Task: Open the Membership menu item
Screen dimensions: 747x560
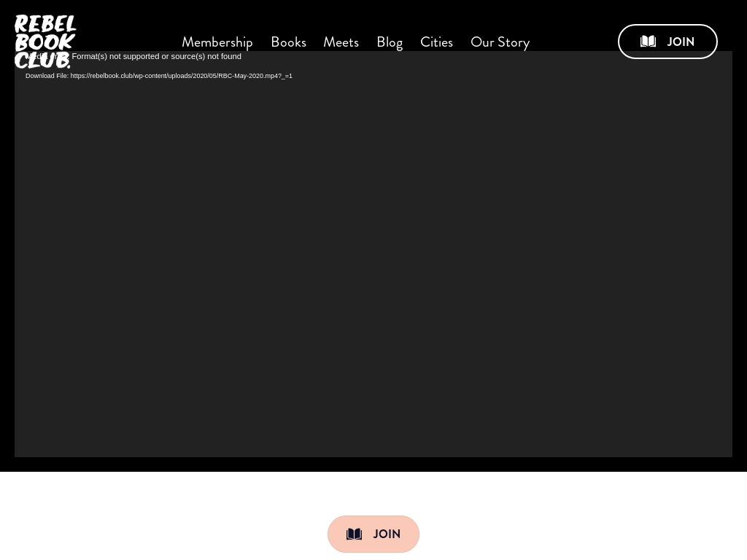Action: pyautogui.click(x=217, y=42)
